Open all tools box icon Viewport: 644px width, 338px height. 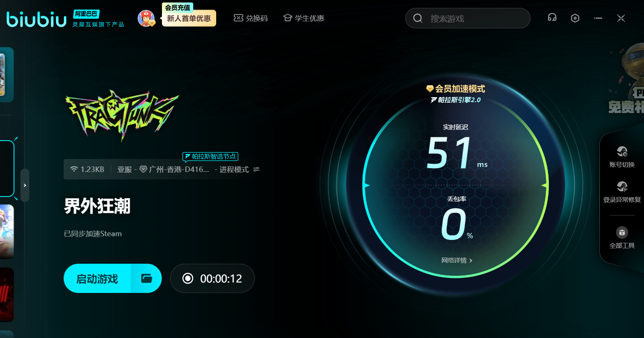(622, 232)
